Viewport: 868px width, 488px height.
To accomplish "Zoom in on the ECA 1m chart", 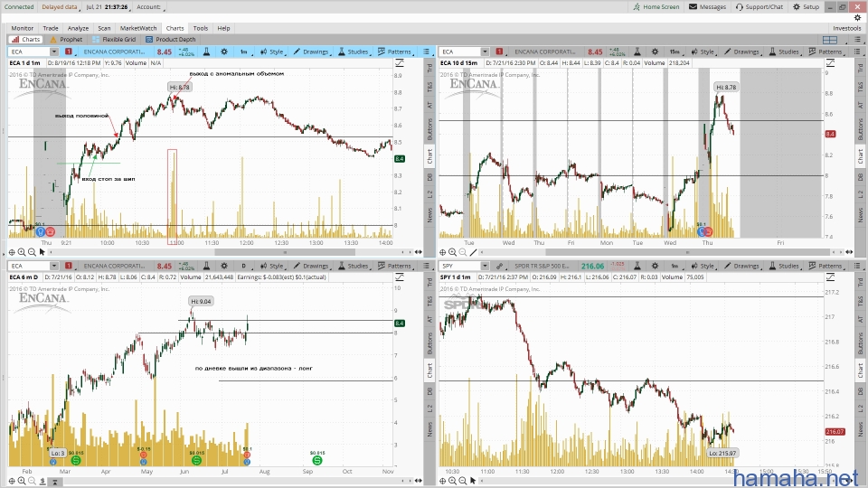I will click(x=22, y=252).
